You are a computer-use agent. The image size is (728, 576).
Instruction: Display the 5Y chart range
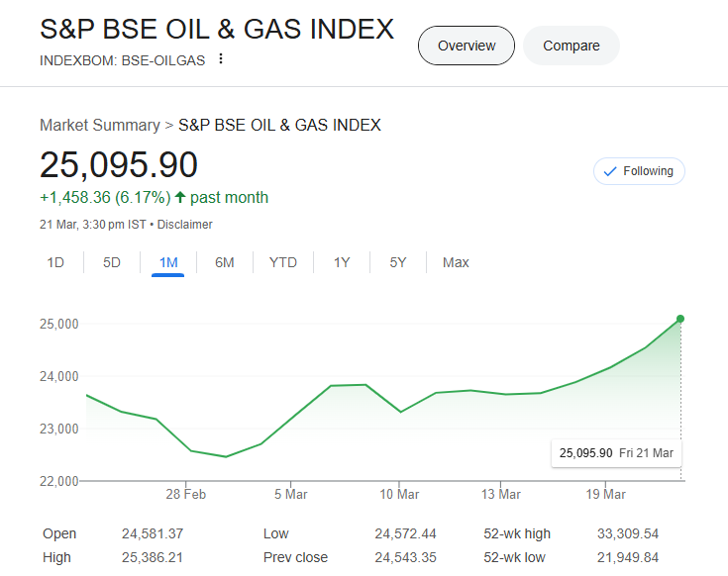coord(398,262)
